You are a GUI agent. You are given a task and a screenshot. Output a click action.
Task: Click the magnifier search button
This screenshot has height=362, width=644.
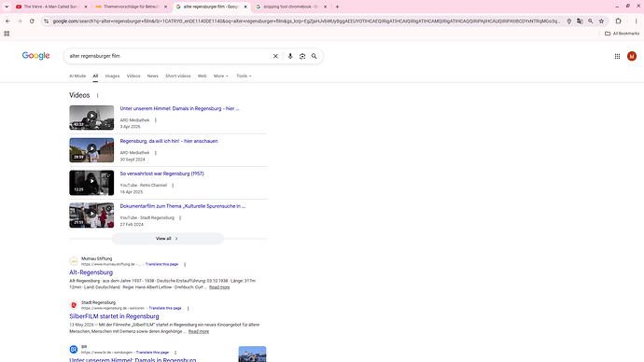(315, 56)
